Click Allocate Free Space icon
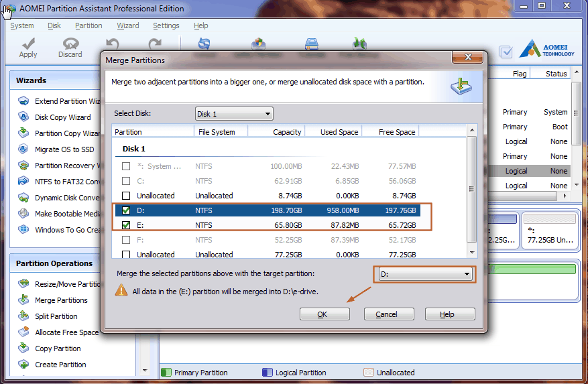Screen dimensions: 588x384 23,332
